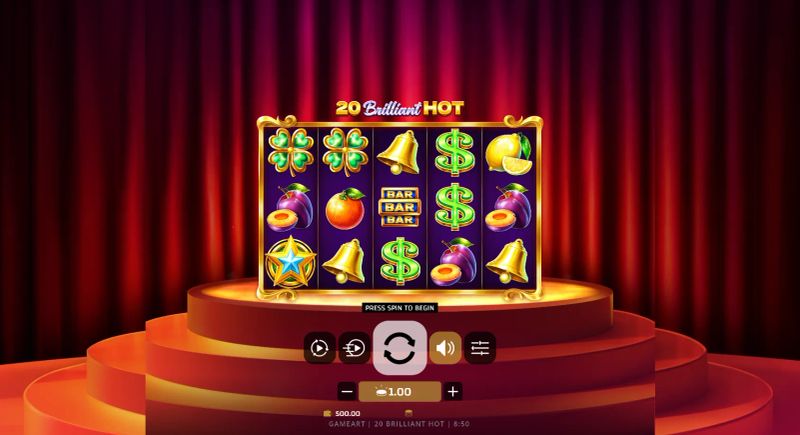The image size is (800, 435).
Task: Open the settings sliders menu
Action: pos(480,348)
